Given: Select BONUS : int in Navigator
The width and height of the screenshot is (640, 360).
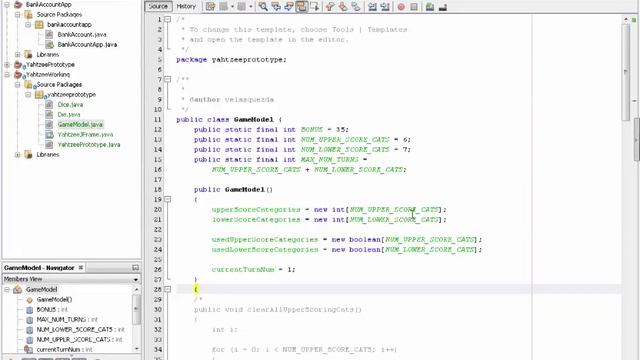Looking at the screenshot, I should click(x=52, y=310).
